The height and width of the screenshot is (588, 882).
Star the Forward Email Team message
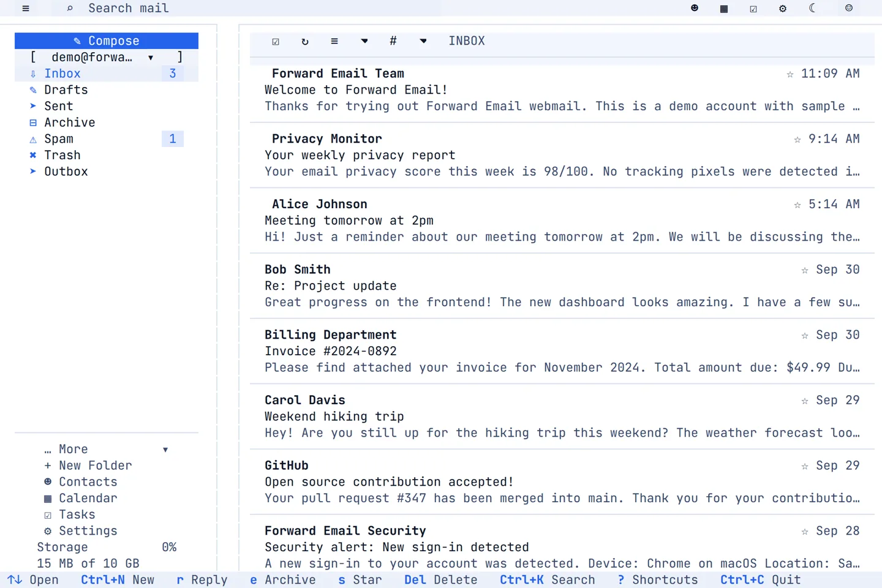tap(790, 74)
